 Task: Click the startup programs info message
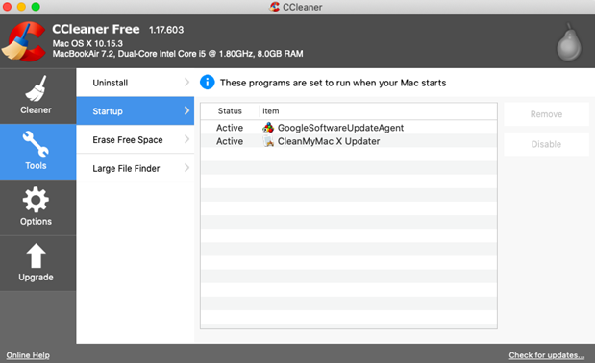click(x=334, y=83)
